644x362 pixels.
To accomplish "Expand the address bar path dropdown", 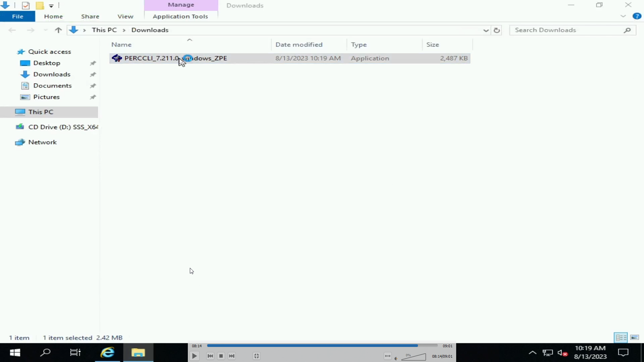I will [486, 29].
